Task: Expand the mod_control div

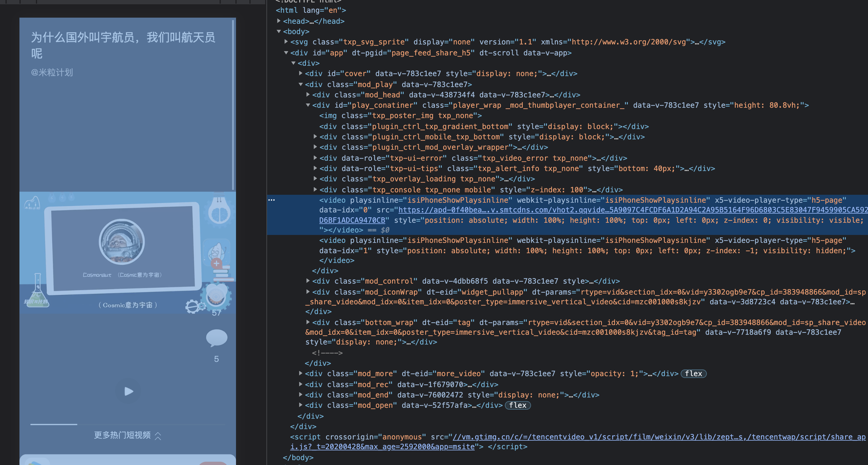Action: coord(308,281)
